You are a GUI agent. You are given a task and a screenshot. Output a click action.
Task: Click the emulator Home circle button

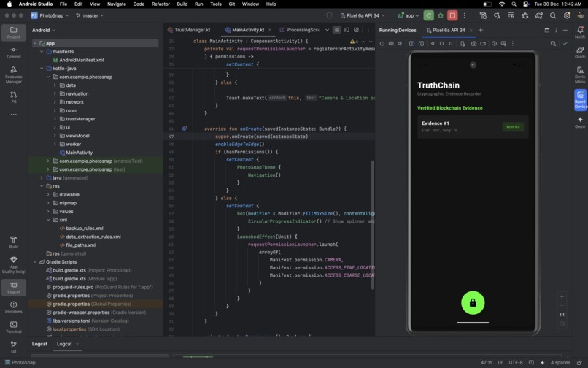(x=441, y=44)
